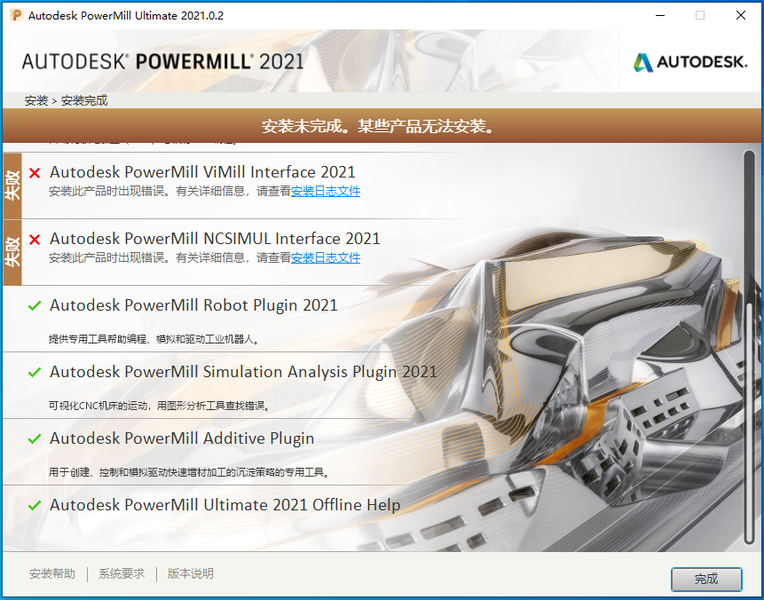The image size is (764, 600).
Task: Click the 安装 breadcrumb
Action: pos(37,101)
